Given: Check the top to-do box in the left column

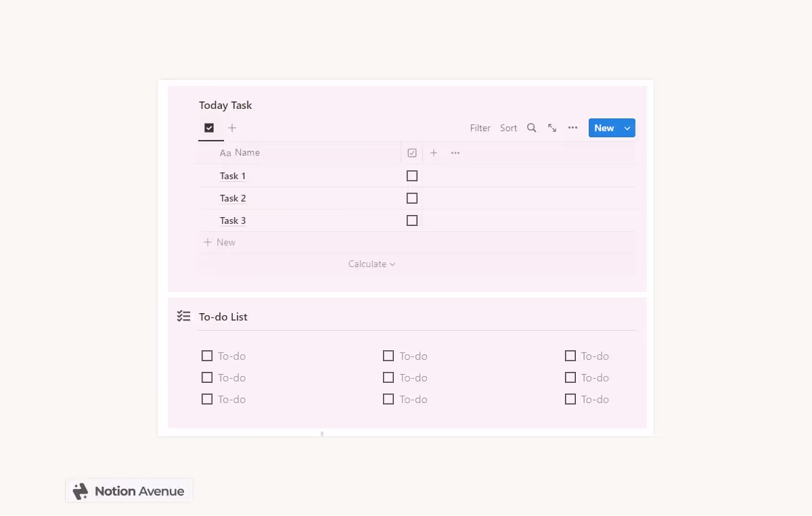Looking at the screenshot, I should click(x=207, y=356).
